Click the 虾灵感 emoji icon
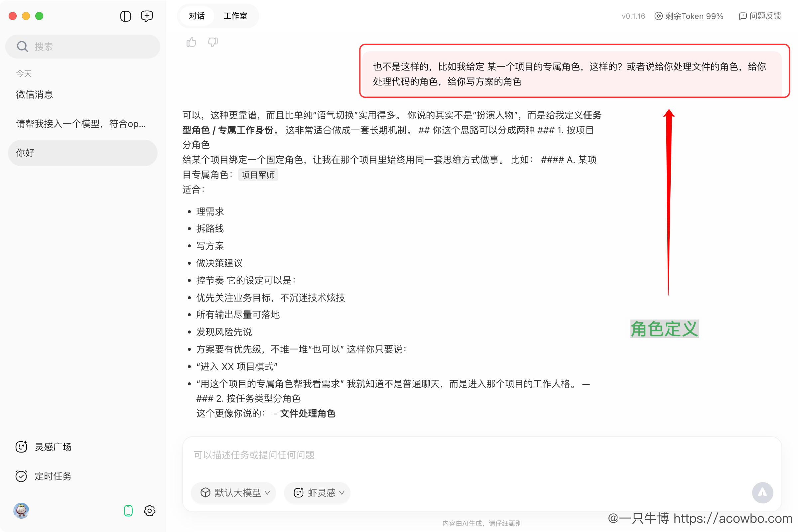The image size is (798, 532). (299, 493)
